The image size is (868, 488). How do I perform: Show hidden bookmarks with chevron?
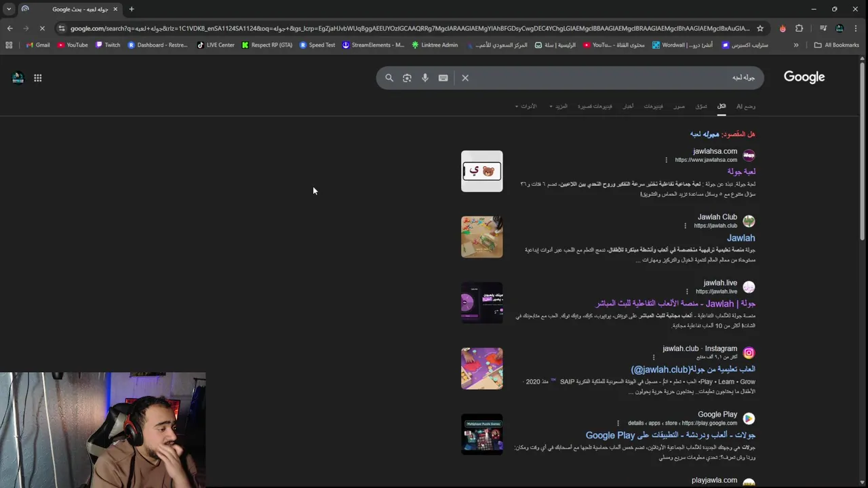coord(796,45)
